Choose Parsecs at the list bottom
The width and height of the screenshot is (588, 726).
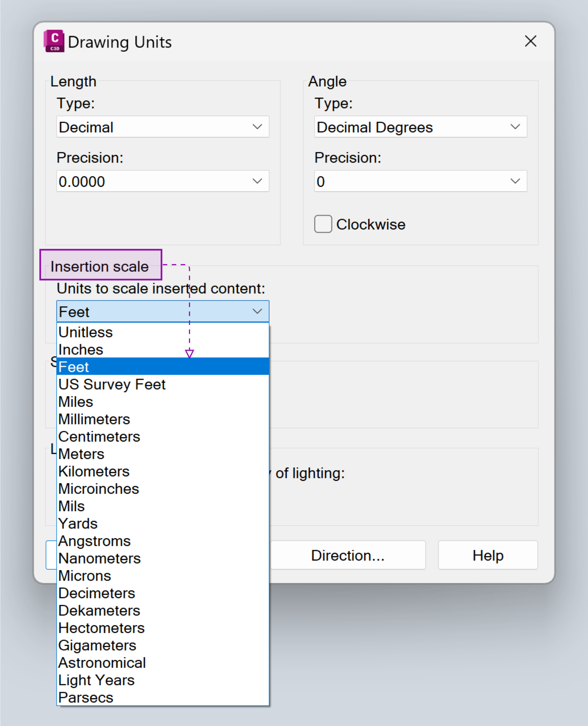pos(86,697)
